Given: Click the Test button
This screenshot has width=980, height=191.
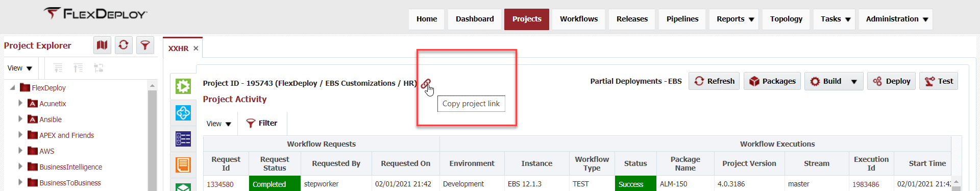Looking at the screenshot, I should click(939, 81).
